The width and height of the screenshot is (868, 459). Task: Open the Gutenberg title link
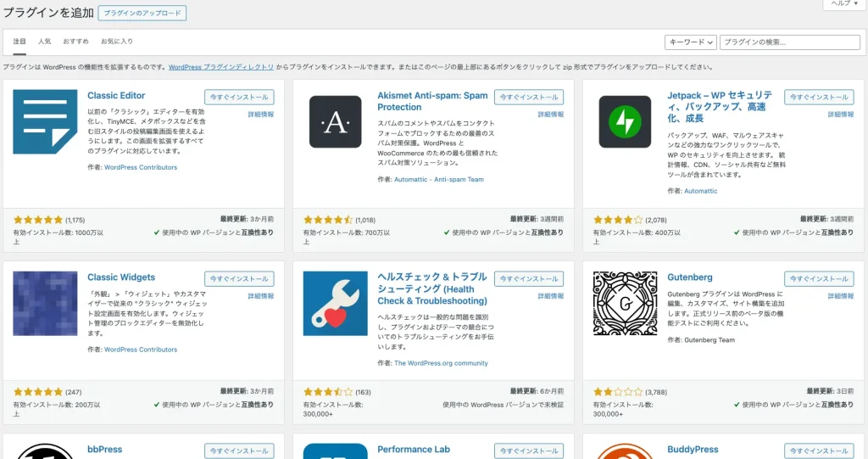690,277
